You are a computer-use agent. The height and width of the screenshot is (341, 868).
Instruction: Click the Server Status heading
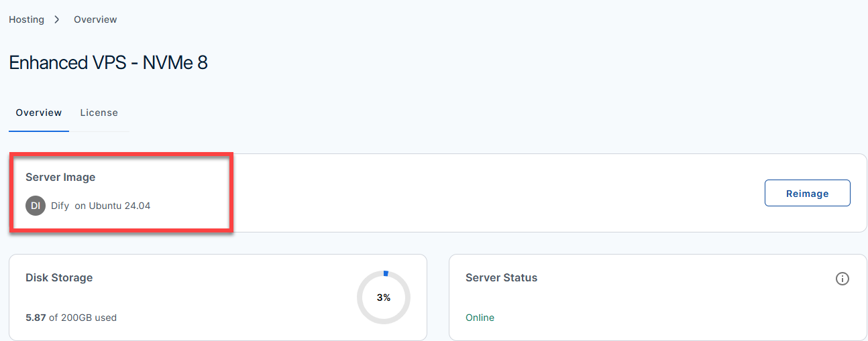tap(502, 277)
